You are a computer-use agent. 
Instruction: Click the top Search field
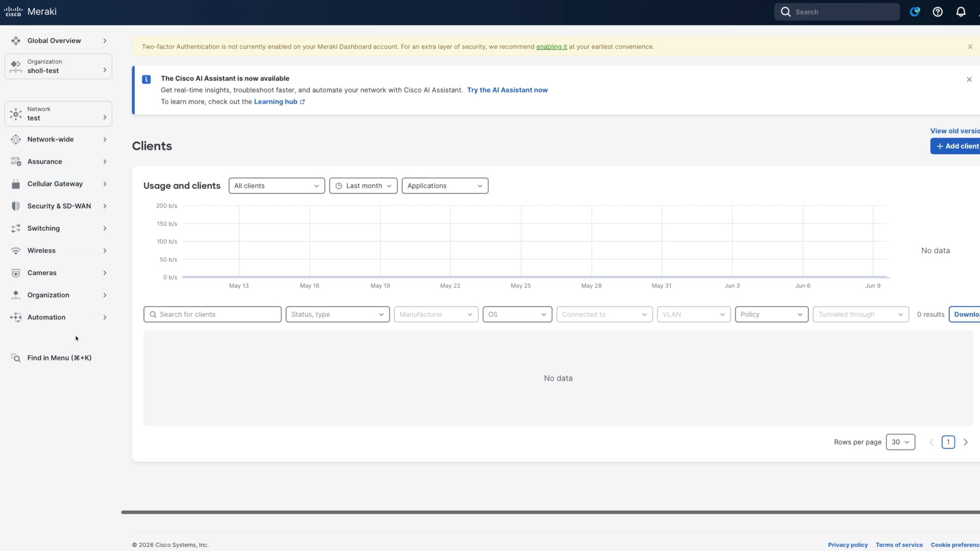(837, 12)
